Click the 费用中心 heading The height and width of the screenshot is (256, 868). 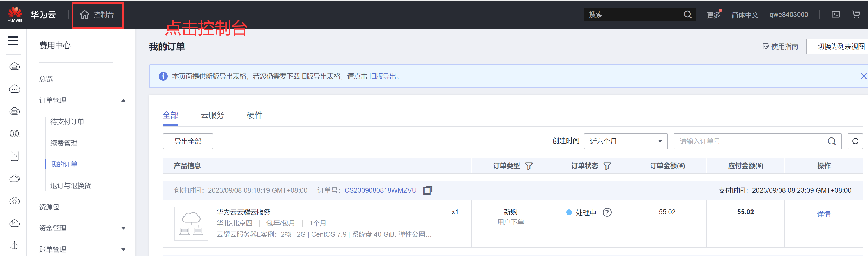(x=55, y=45)
